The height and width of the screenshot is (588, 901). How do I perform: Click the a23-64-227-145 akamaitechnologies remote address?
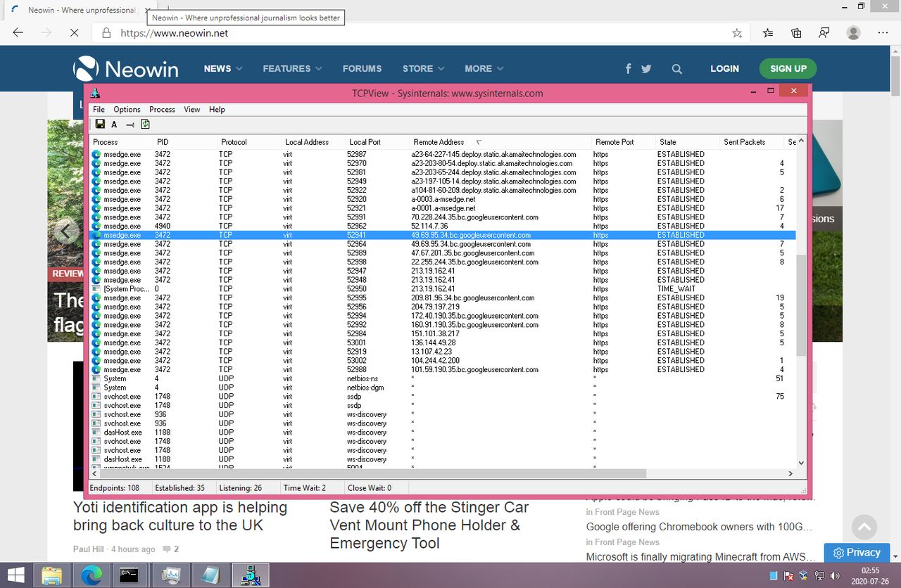(x=493, y=154)
